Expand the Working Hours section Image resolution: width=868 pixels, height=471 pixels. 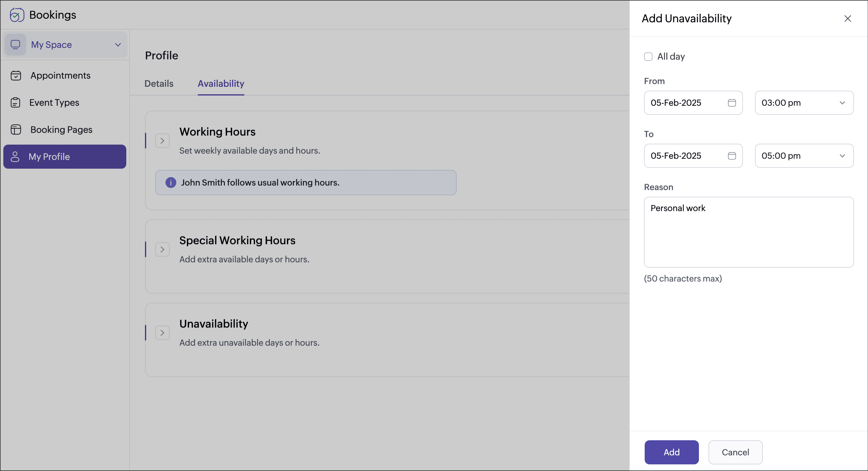162,141
